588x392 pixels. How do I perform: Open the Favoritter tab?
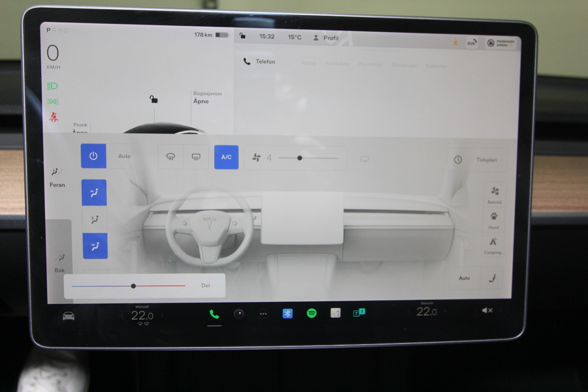click(x=371, y=64)
